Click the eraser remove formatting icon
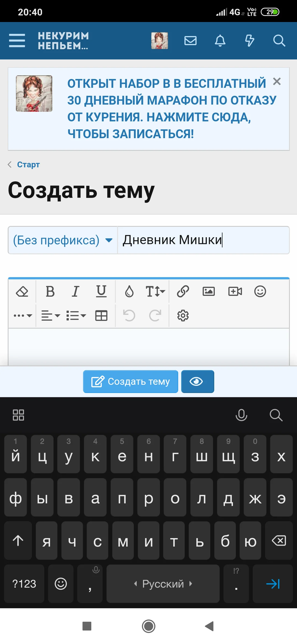The image size is (297, 644). click(x=22, y=291)
